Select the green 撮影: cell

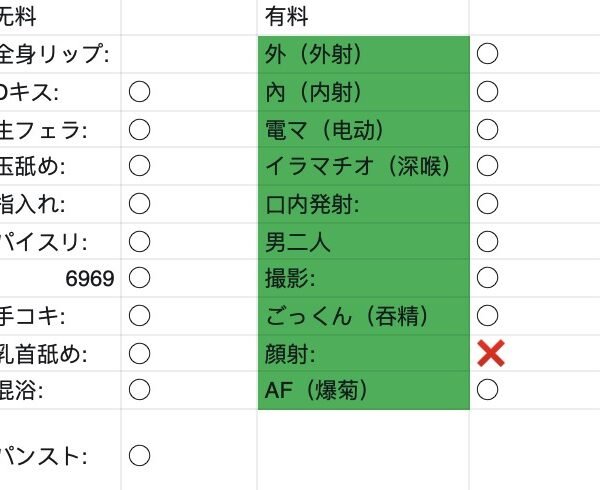click(x=362, y=278)
